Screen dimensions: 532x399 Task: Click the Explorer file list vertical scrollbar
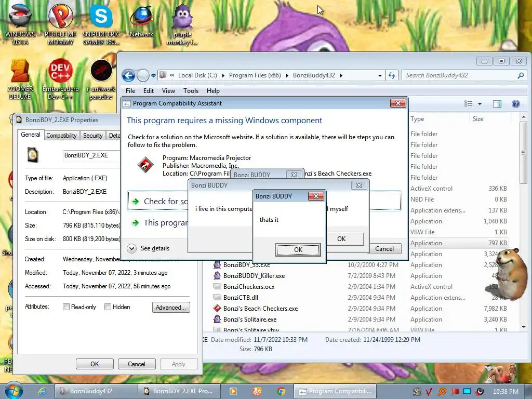point(524,153)
